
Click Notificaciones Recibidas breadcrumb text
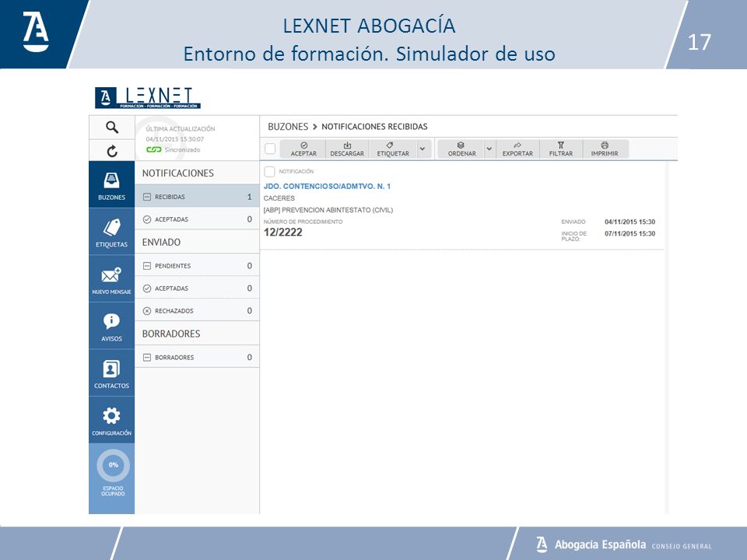(x=374, y=127)
